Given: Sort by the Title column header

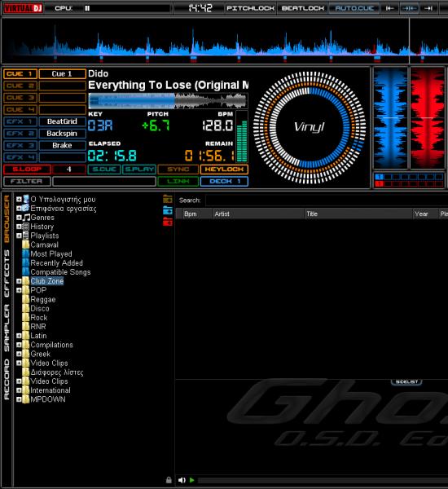Looking at the screenshot, I should pyautogui.click(x=358, y=214).
